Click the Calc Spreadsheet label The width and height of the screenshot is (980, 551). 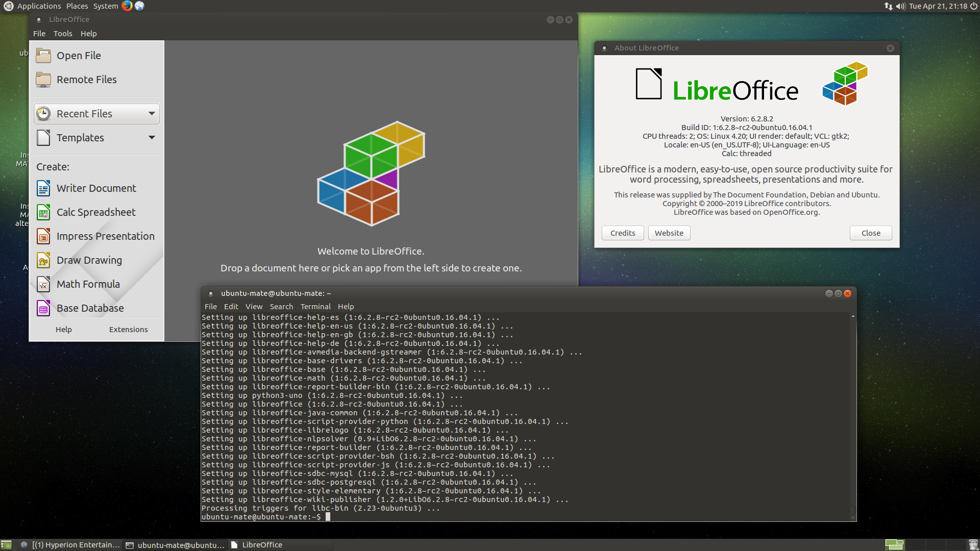96,212
